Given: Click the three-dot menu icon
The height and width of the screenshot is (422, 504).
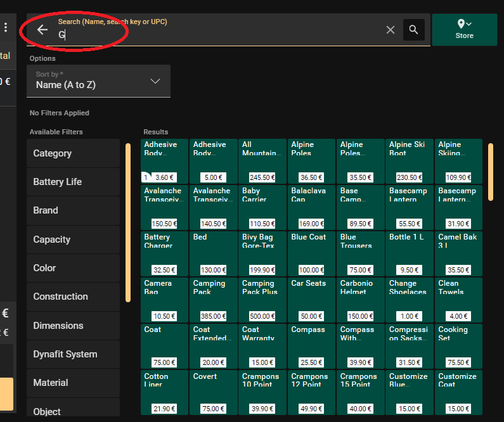Looking at the screenshot, I should tap(6, 27).
